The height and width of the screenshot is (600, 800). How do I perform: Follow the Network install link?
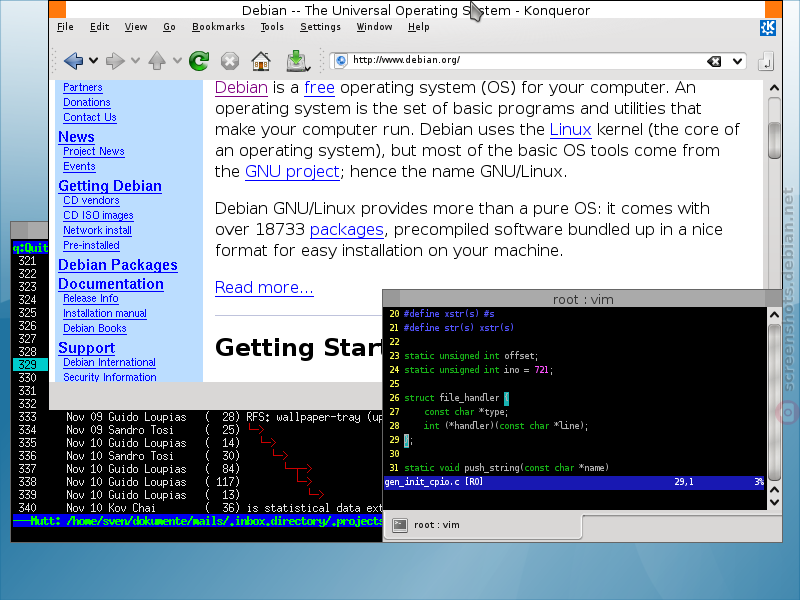coord(97,230)
